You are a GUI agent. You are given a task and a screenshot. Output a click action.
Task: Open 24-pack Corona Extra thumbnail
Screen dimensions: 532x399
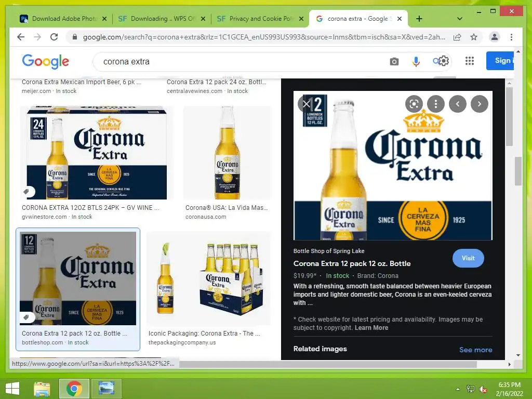[x=97, y=153]
